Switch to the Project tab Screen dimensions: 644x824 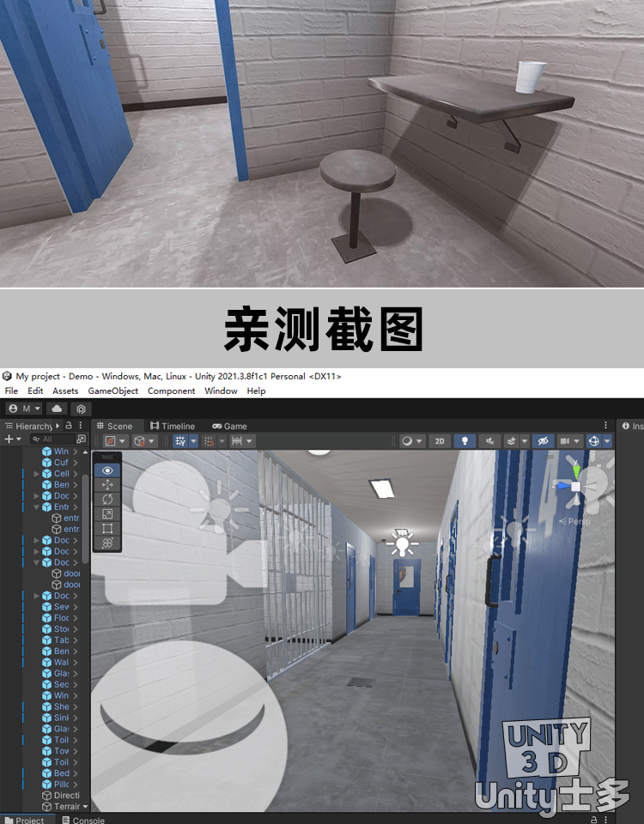pyautogui.click(x=24, y=820)
